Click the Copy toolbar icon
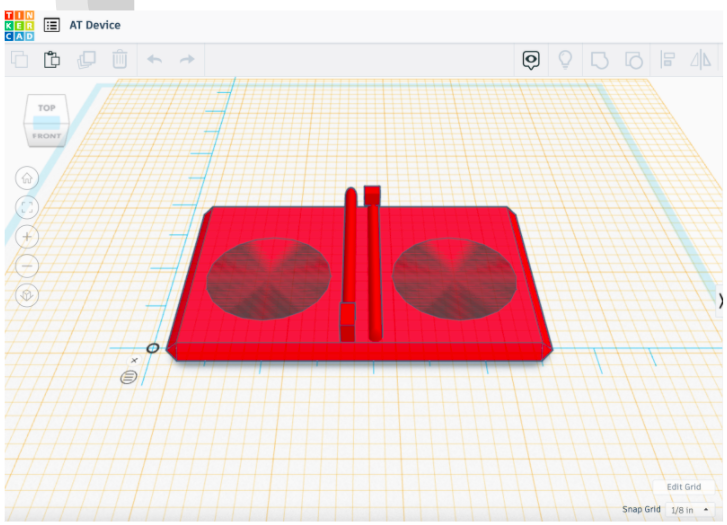This screenshot has height=525, width=727. click(19, 60)
